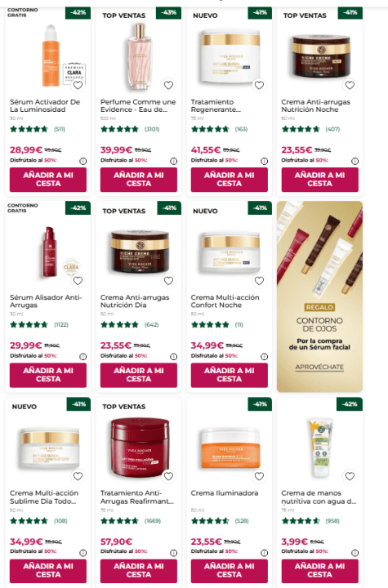Favorite the Sérum Activador De La Luminosidad
This screenshot has height=588, width=388.
(x=78, y=85)
